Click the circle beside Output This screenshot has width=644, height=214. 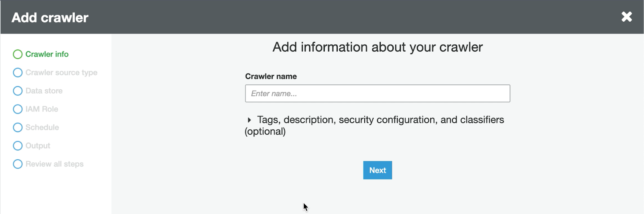(x=18, y=146)
